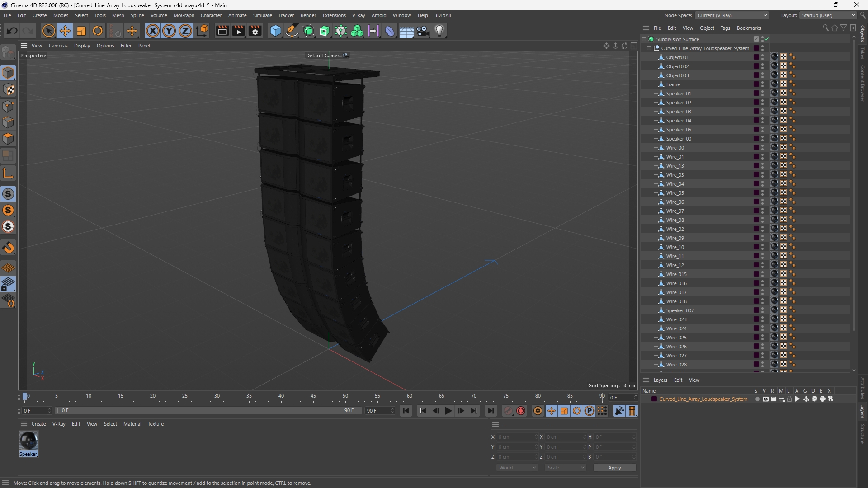Switch to Edges mode

pyautogui.click(x=8, y=123)
